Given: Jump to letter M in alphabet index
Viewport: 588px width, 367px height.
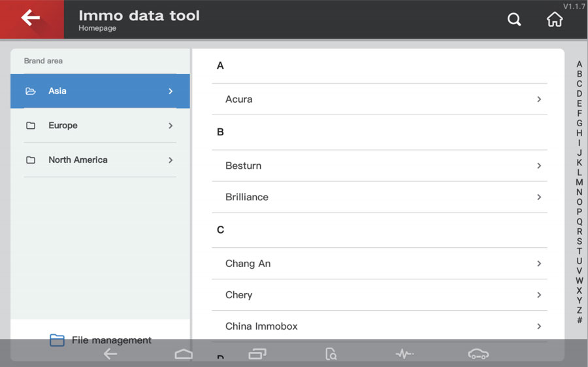Looking at the screenshot, I should pyautogui.click(x=580, y=183).
